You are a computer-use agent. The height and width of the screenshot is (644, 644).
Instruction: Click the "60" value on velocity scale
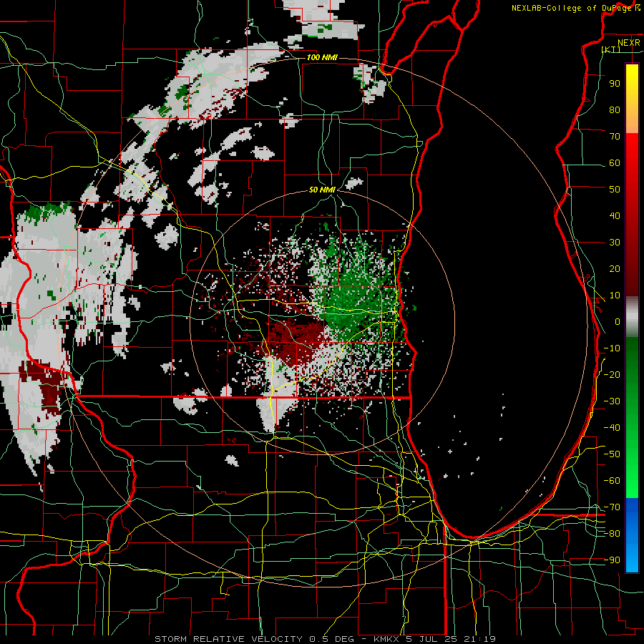pyautogui.click(x=615, y=163)
